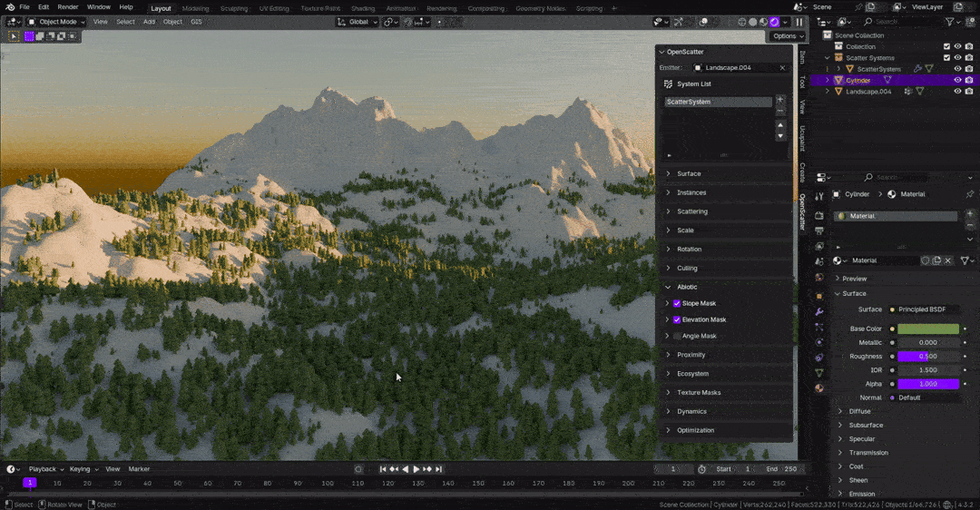Click the green Base Color swatch
This screenshot has height=510, width=980.
point(927,329)
